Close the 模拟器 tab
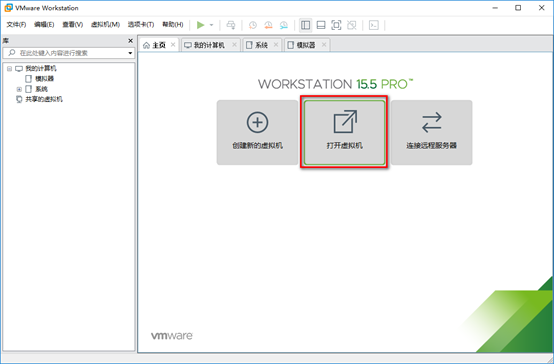 point(324,45)
